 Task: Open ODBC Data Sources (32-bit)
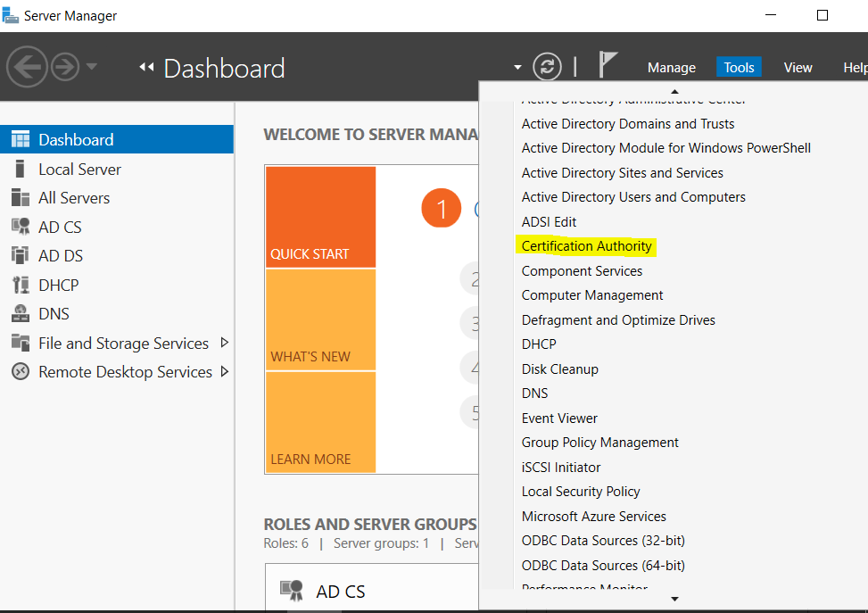(x=603, y=541)
